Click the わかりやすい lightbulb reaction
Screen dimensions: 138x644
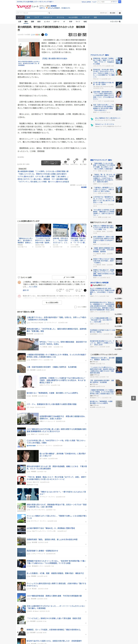[x=74, y=162]
